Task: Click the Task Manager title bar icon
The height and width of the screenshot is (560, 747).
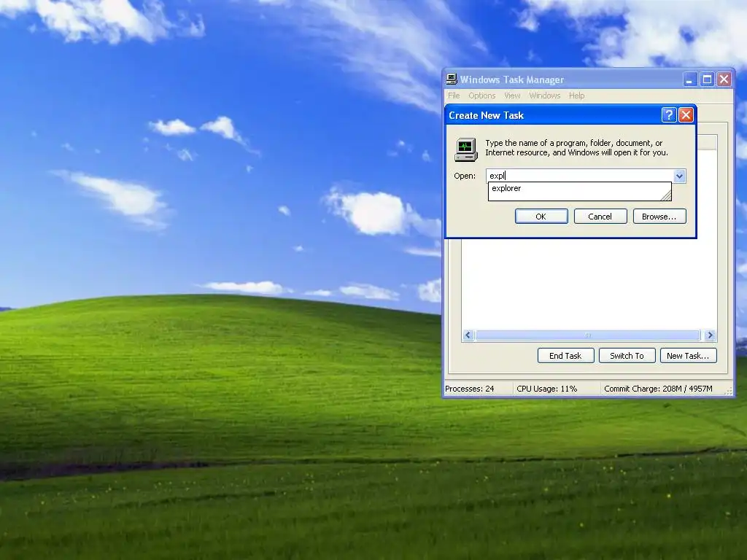Action: click(452, 79)
